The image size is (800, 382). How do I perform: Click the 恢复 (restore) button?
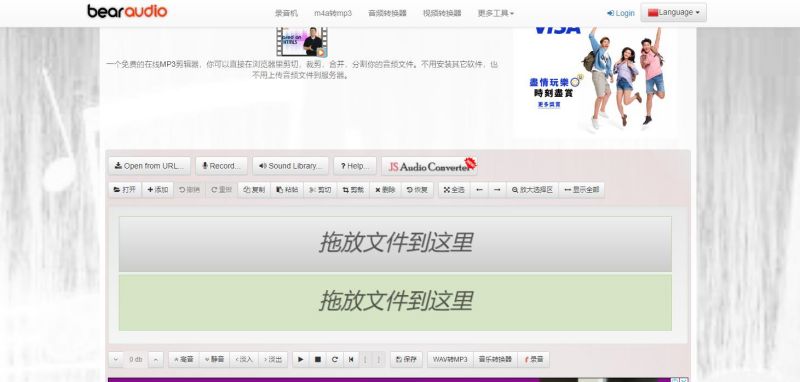click(417, 190)
